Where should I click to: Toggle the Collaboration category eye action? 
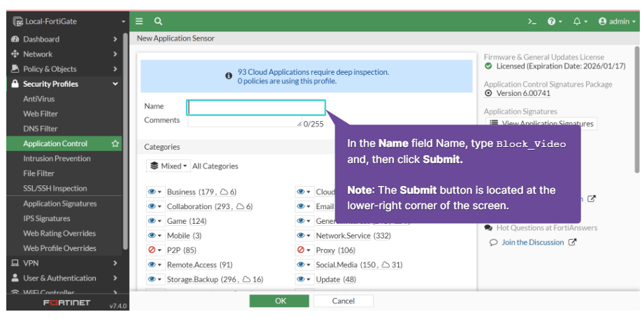click(155, 206)
